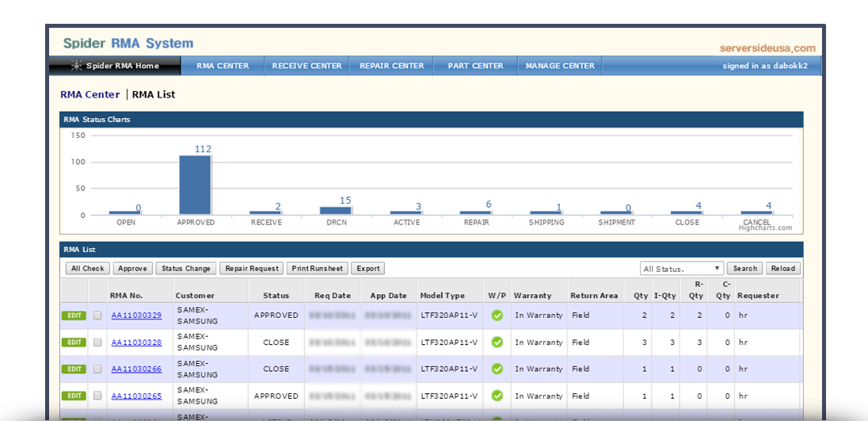Open the RECEIVE CENTER menu

pyautogui.click(x=306, y=66)
